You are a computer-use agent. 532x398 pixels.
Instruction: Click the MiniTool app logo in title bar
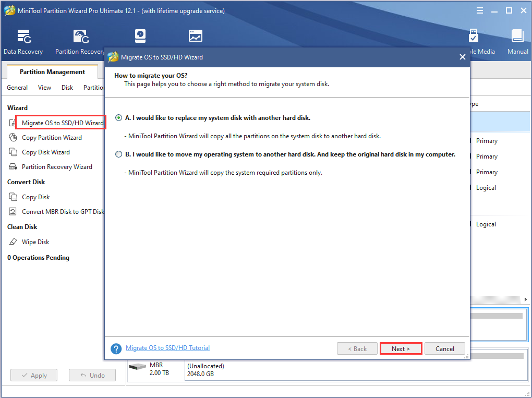(x=9, y=11)
